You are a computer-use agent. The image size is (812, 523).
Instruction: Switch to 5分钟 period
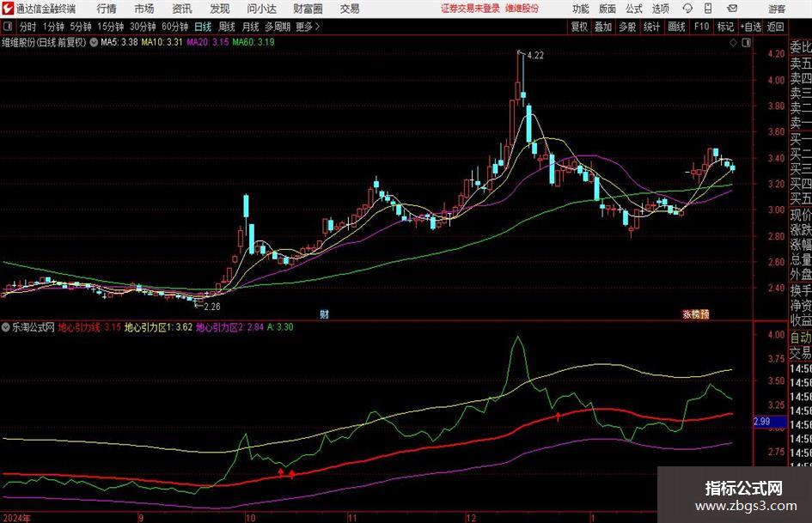tap(81, 27)
